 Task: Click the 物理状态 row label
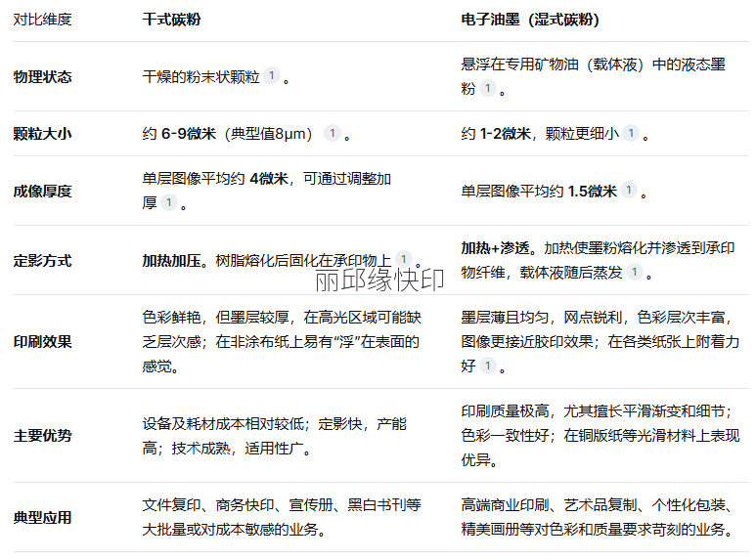42,76
